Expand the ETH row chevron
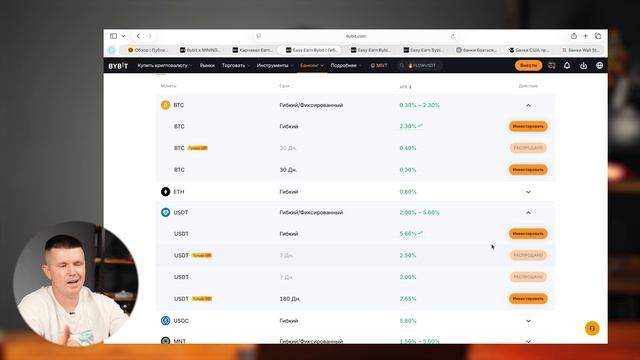640x360 pixels. tap(528, 192)
